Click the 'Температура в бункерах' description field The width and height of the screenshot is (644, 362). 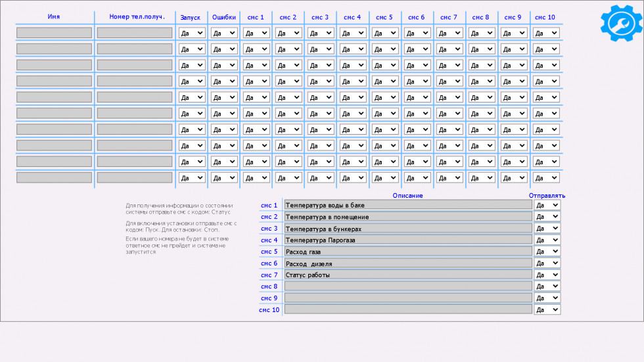pos(407,229)
